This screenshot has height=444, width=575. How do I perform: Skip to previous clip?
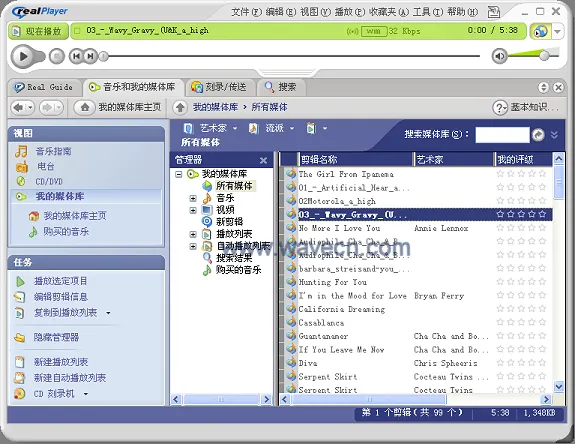pos(76,56)
